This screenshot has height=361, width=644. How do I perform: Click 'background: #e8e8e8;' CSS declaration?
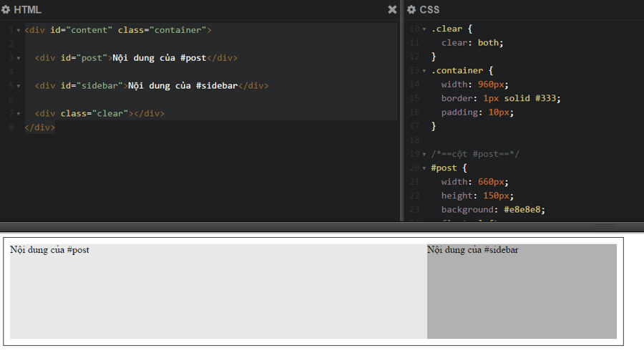pos(493,210)
